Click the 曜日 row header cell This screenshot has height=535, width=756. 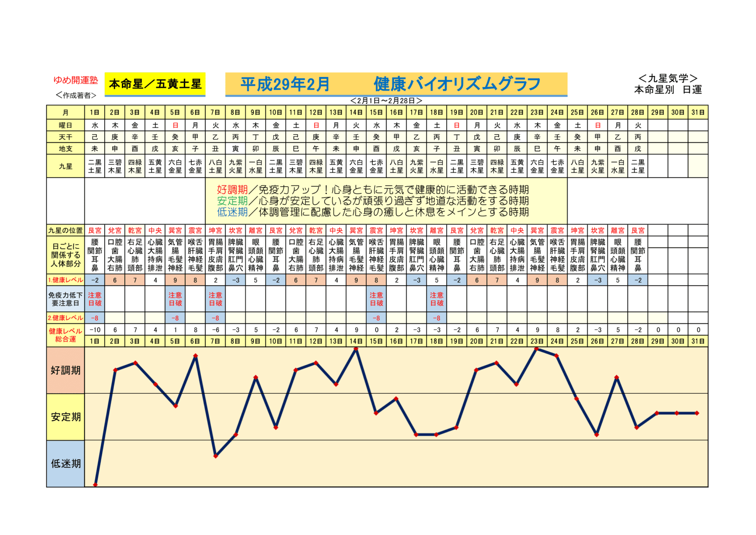[x=66, y=125]
